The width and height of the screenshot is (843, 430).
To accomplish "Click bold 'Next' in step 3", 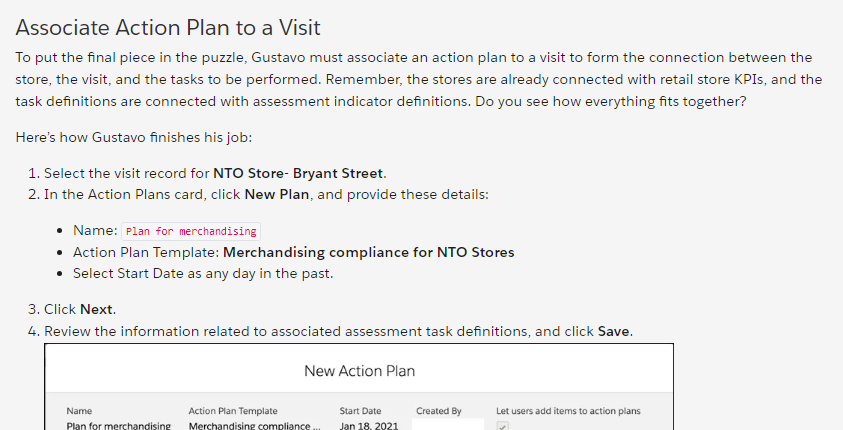I will tap(96, 310).
